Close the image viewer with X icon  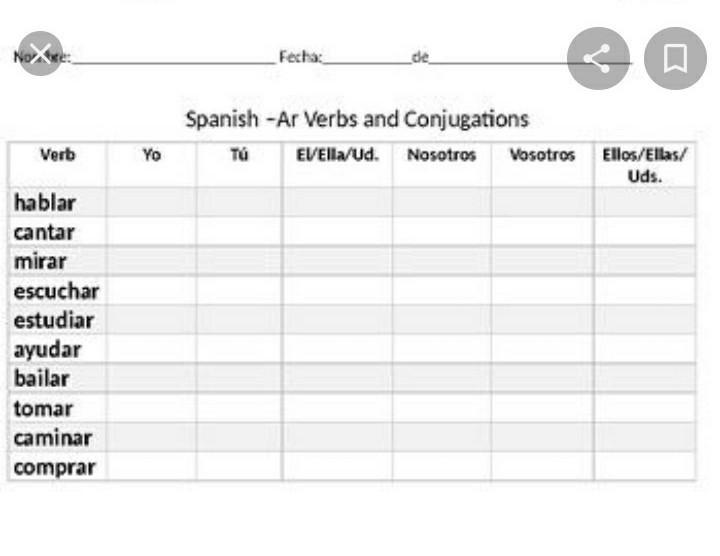click(40, 54)
